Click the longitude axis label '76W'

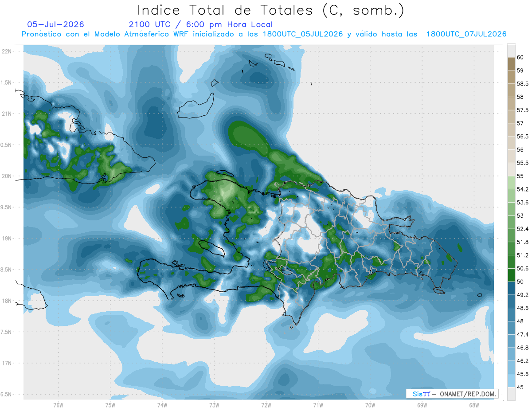[x=58, y=405]
